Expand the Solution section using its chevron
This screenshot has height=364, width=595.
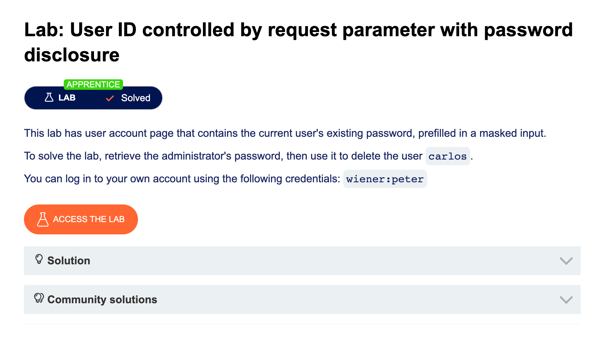[x=566, y=261]
